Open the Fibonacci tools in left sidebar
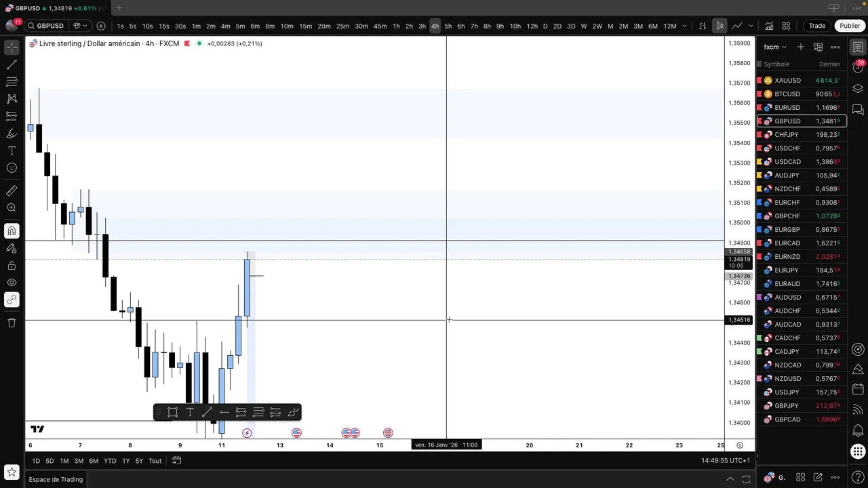Image resolution: width=868 pixels, height=488 pixels. pyautogui.click(x=12, y=82)
